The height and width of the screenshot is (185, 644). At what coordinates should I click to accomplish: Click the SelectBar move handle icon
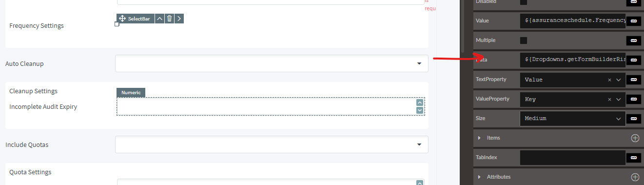[122, 19]
